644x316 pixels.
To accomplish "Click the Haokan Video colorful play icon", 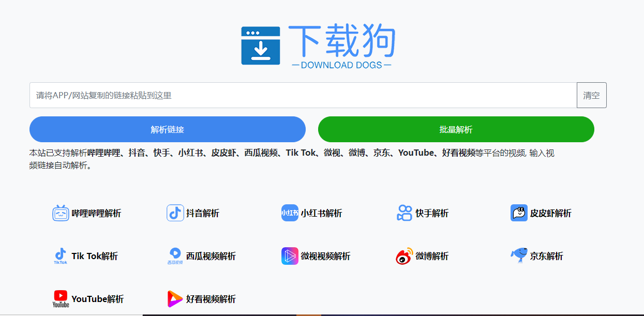I will click(175, 299).
